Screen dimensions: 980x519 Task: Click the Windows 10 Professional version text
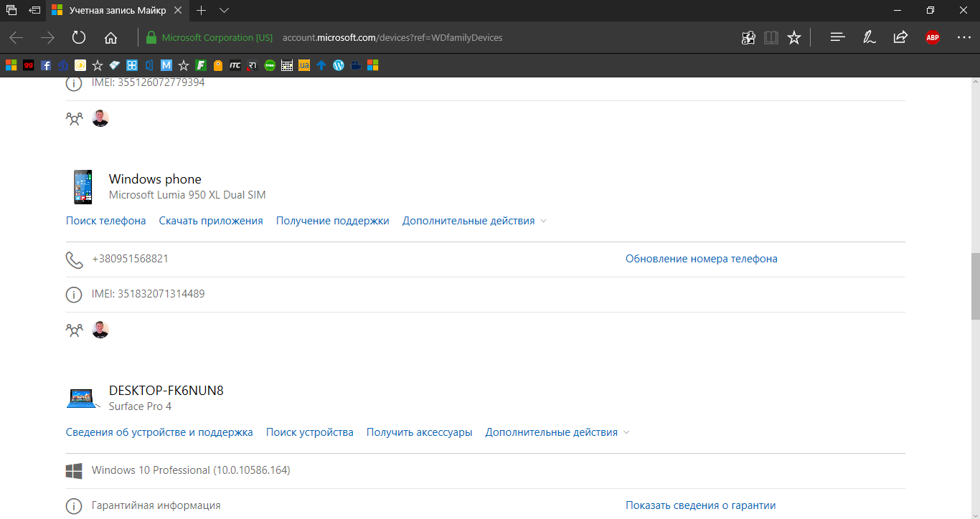[x=191, y=470]
